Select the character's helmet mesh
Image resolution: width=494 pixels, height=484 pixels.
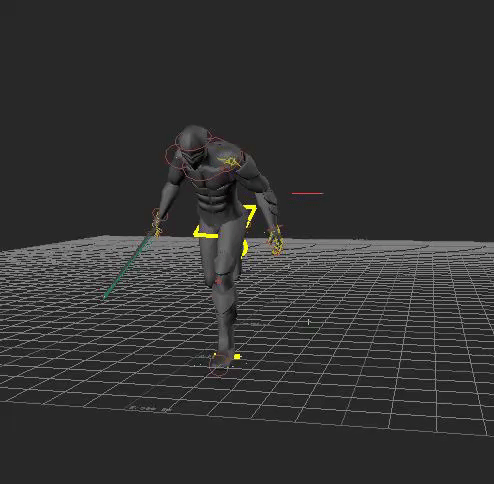pyautogui.click(x=193, y=143)
